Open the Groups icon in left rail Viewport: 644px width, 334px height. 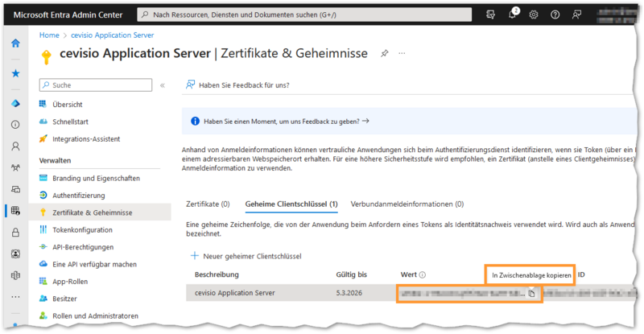coord(15,167)
